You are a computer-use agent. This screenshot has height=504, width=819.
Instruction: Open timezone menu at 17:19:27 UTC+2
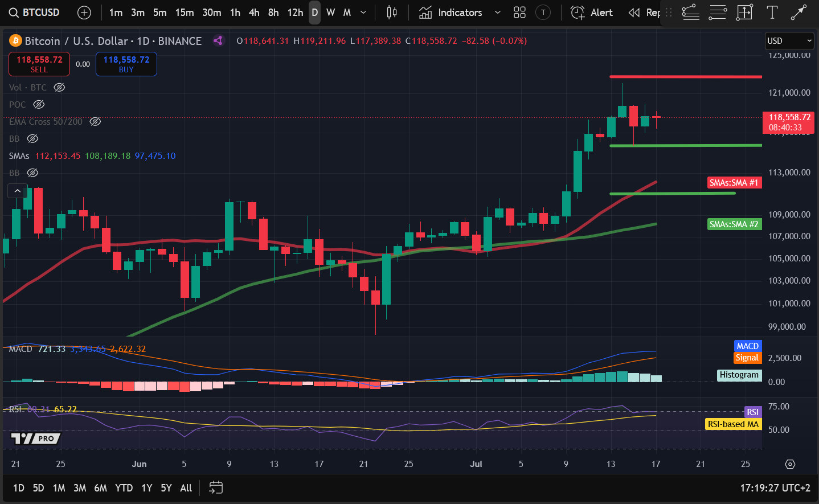point(775,488)
